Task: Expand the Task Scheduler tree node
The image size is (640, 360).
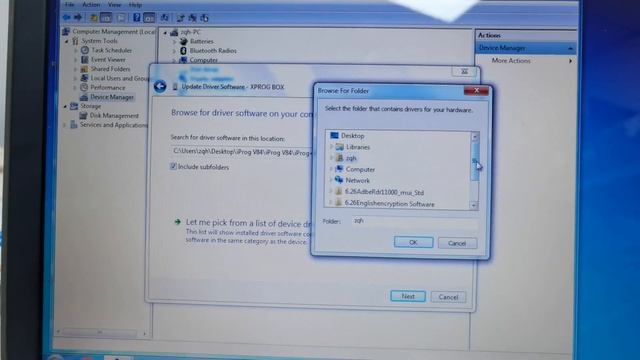Action: 76,51
